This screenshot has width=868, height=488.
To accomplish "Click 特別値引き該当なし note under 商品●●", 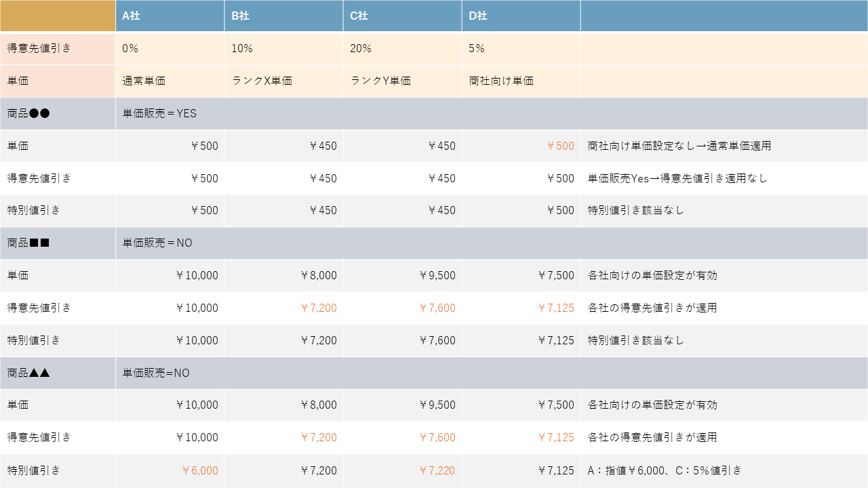I will [636, 210].
